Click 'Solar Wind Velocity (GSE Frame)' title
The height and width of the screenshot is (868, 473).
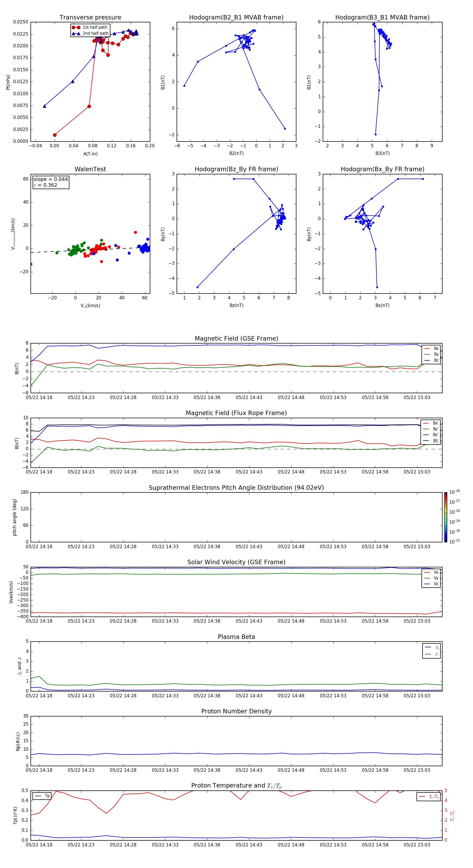click(236, 562)
